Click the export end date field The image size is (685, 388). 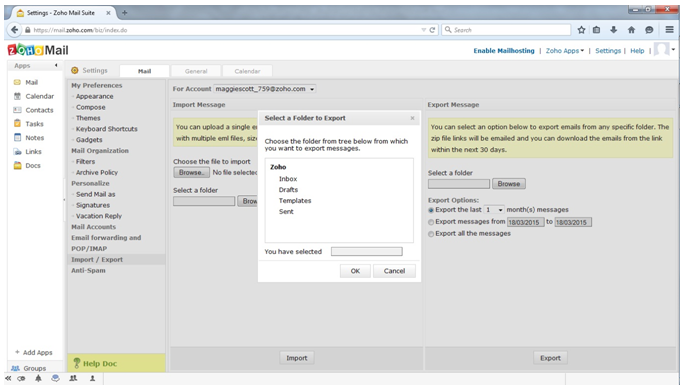point(573,222)
